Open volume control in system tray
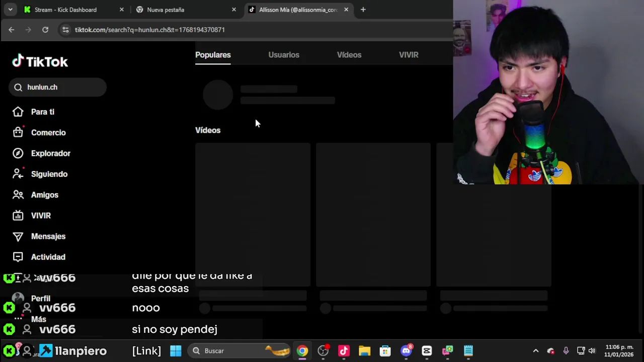The height and width of the screenshot is (362, 644). point(592,351)
